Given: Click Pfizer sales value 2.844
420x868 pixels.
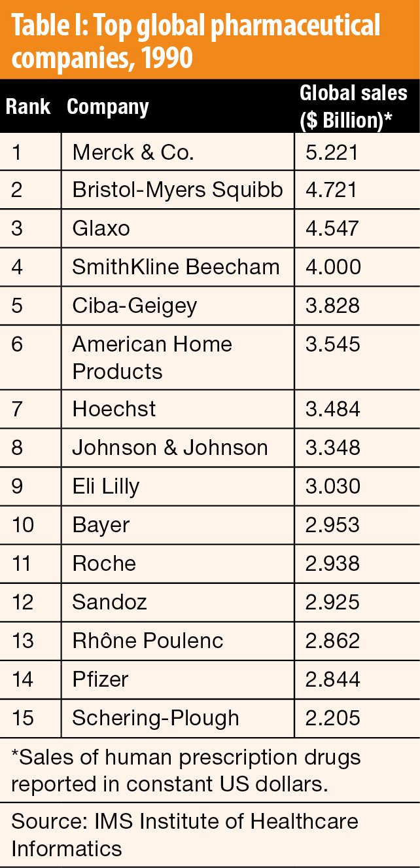Looking at the screenshot, I should 332,679.
